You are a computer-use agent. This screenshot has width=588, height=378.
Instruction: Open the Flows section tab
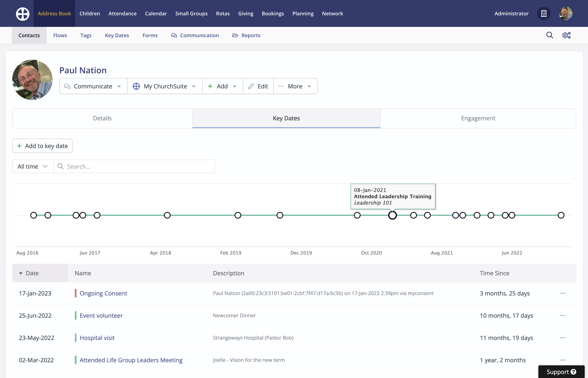coord(60,35)
